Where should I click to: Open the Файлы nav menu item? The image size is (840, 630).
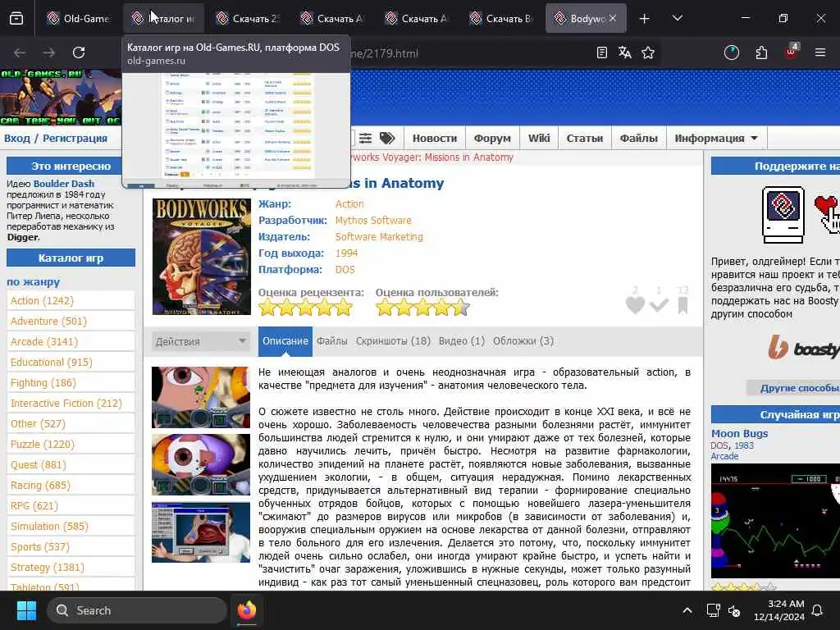coord(638,138)
